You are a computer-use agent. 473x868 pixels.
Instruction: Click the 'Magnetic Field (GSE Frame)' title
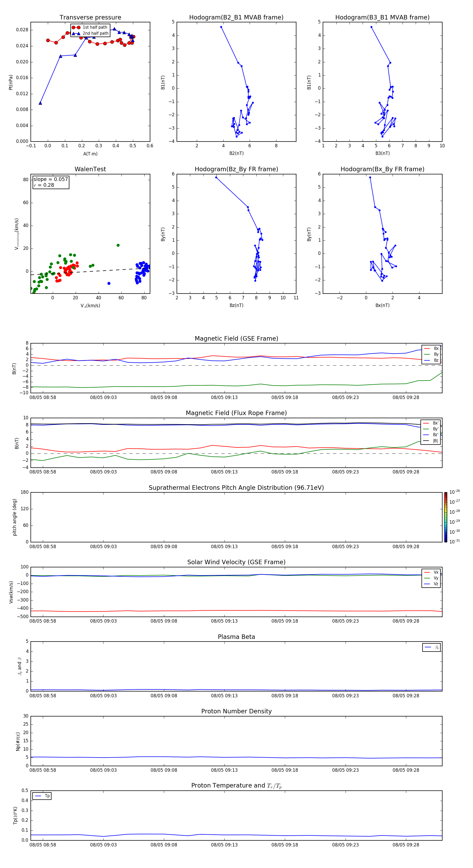pyautogui.click(x=236, y=339)
